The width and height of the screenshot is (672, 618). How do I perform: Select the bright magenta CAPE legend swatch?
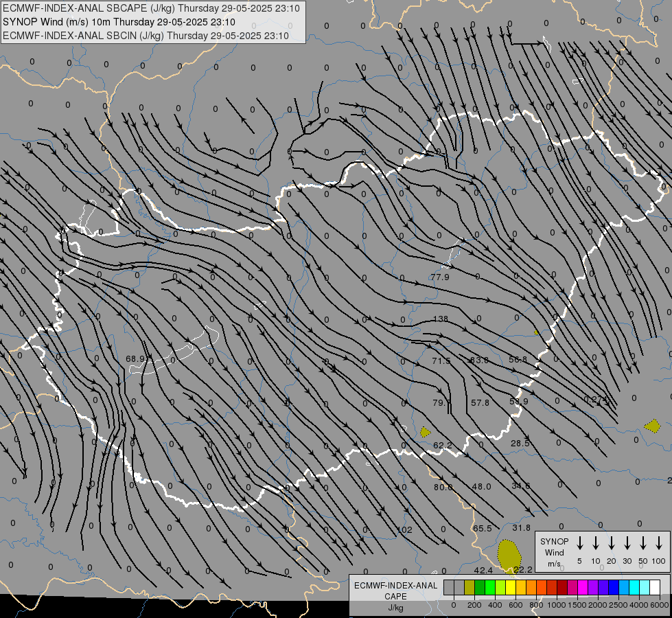[x=583, y=587]
